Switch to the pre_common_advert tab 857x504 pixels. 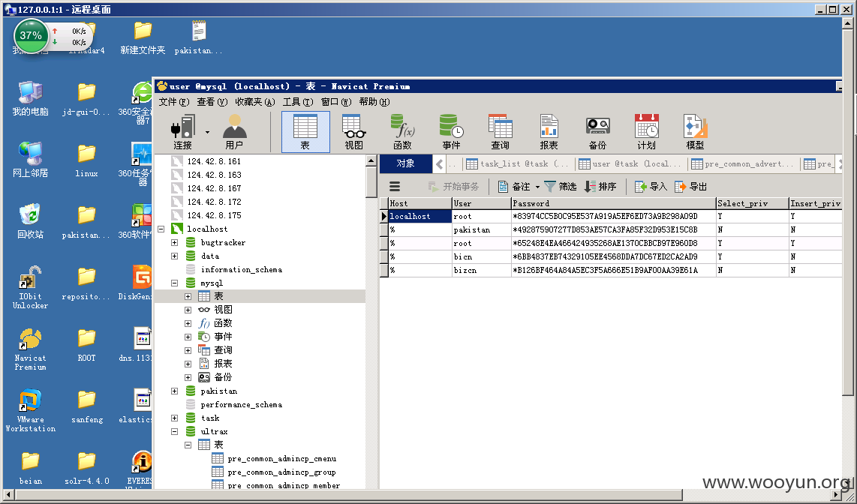(743, 163)
